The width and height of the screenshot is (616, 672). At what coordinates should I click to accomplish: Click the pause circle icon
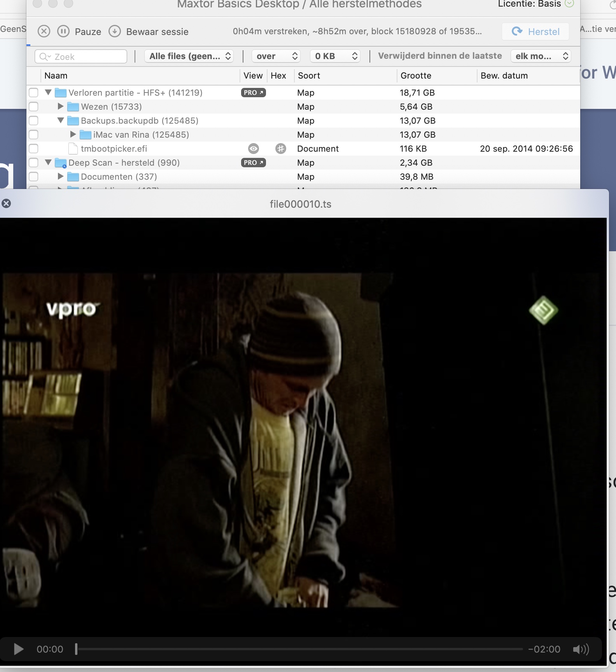(63, 31)
